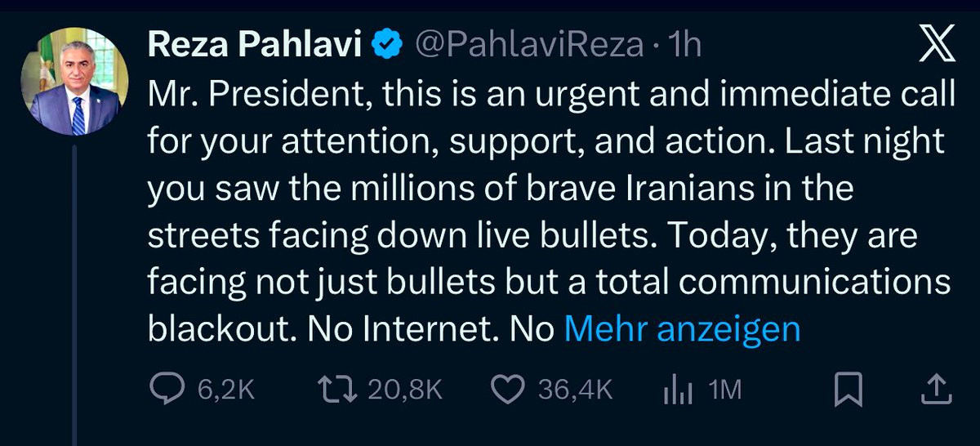The width and height of the screenshot is (980, 446).
Task: Expand tweet with "Mehr anzeigen"
Action: tap(682, 329)
